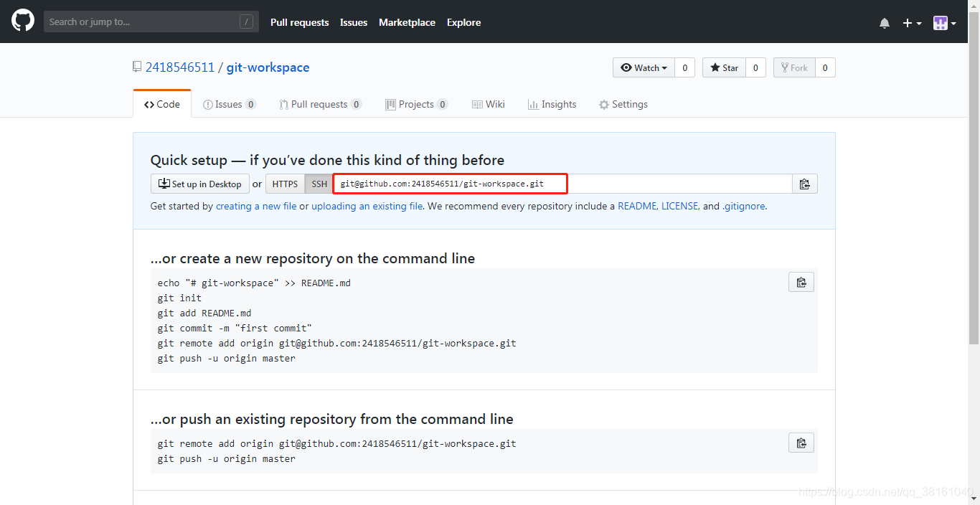Select HTTPS clone protocol
This screenshot has height=505, width=980.
click(x=285, y=184)
